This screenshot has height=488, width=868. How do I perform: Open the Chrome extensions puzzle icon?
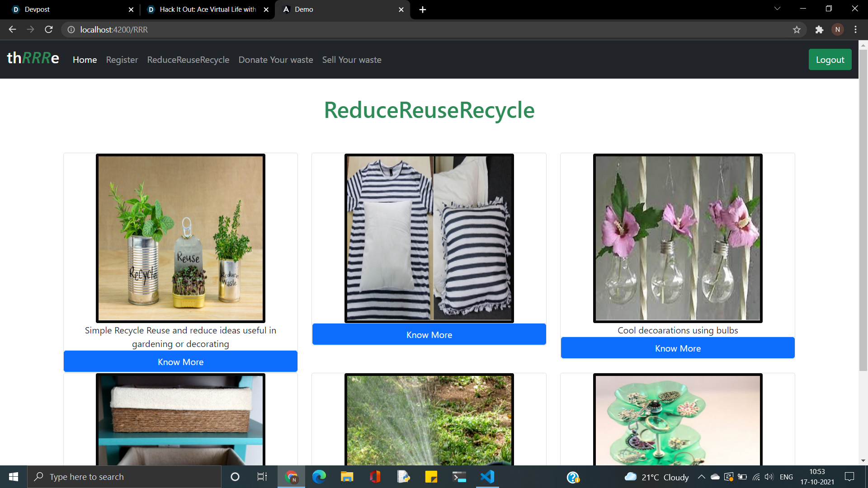point(819,29)
